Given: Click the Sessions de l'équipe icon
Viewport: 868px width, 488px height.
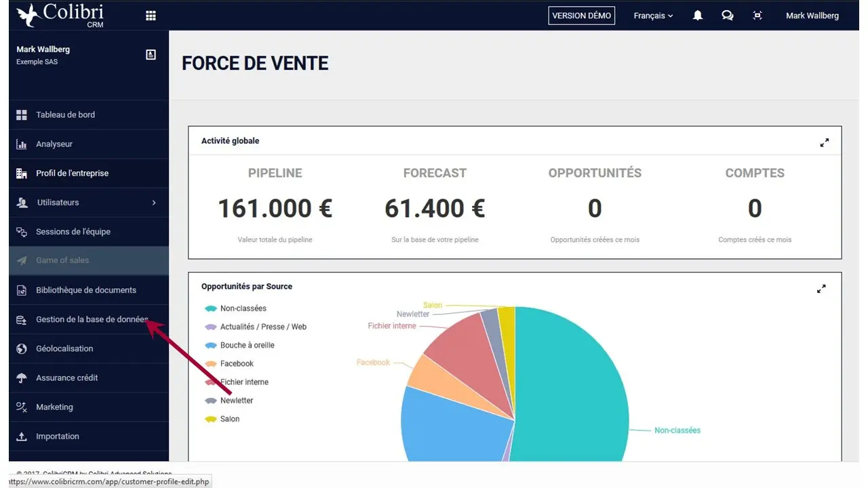Looking at the screenshot, I should click(x=22, y=232).
